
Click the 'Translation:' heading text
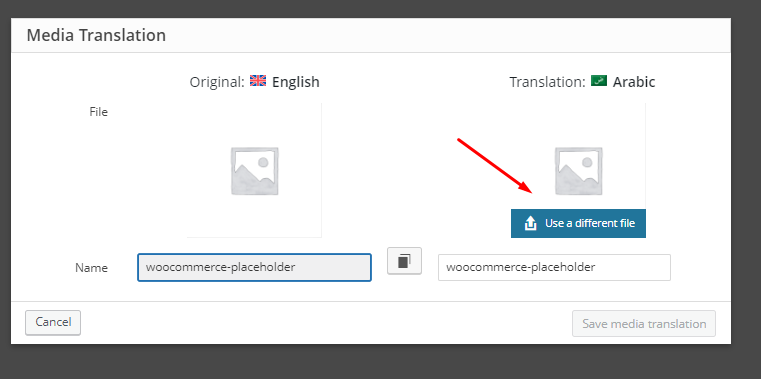547,82
